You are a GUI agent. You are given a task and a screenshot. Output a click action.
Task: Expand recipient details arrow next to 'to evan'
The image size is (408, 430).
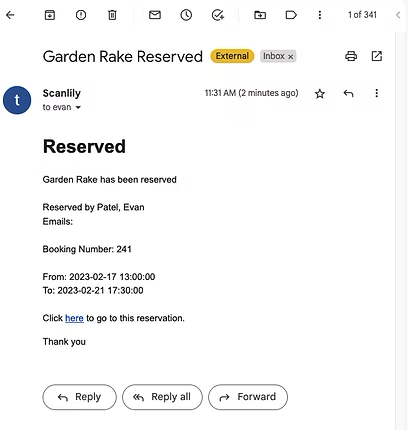click(x=78, y=107)
